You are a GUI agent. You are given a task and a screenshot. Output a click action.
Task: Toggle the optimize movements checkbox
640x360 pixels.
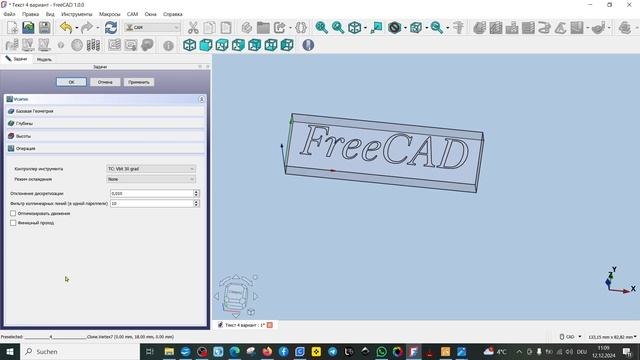point(13,213)
